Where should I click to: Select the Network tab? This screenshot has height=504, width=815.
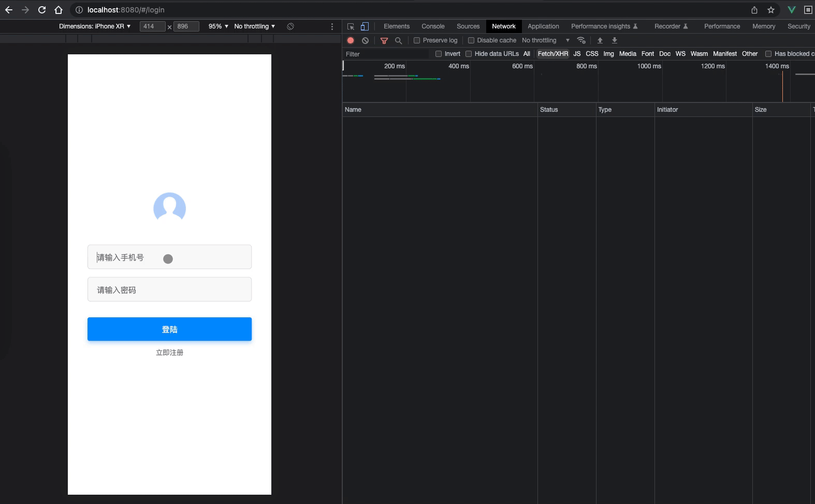(x=504, y=26)
